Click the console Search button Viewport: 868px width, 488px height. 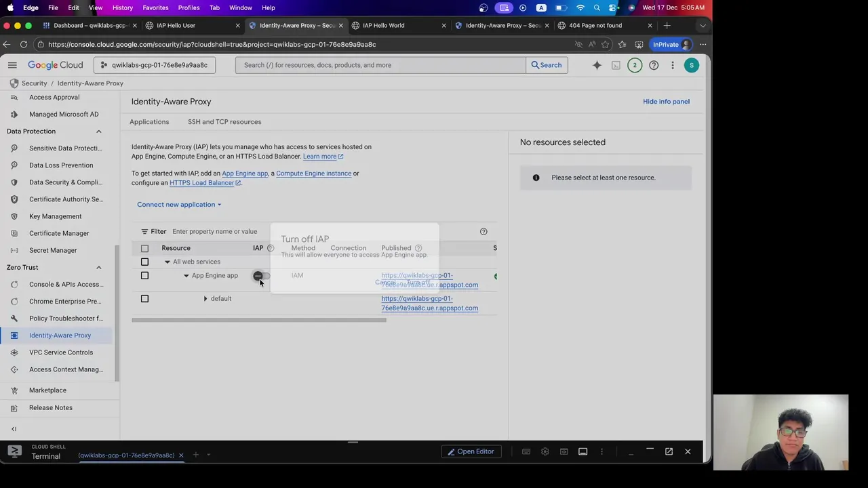pos(547,65)
